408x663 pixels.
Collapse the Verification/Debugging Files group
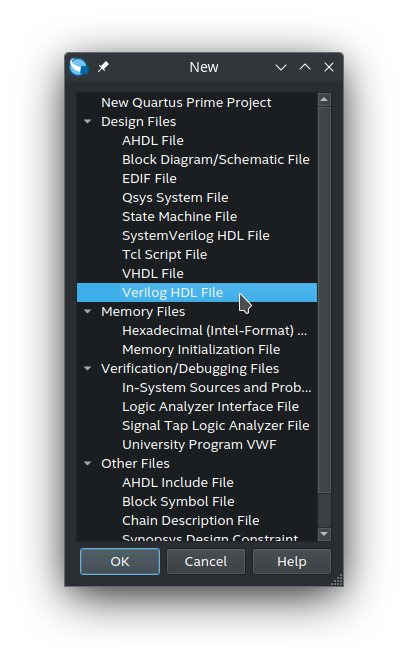[88, 369]
